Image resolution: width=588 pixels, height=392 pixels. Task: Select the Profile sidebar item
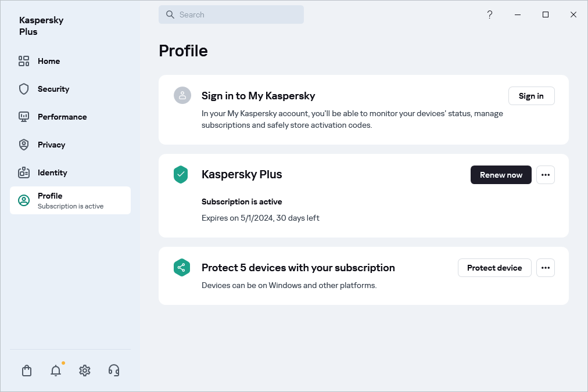70,200
